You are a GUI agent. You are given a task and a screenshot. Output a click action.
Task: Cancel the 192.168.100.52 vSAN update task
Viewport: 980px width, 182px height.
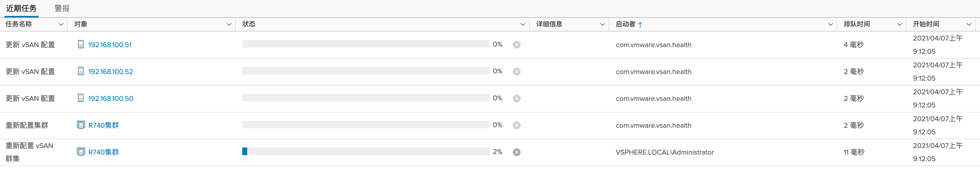(x=516, y=72)
